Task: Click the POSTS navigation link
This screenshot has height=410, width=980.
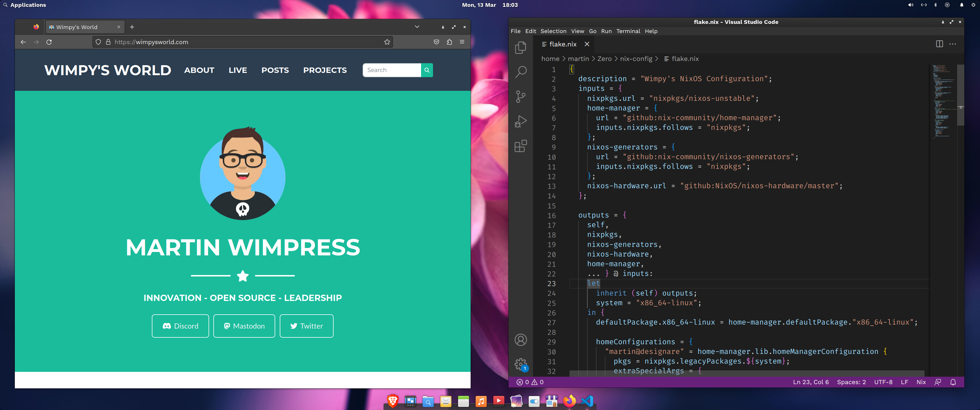Action: (275, 69)
